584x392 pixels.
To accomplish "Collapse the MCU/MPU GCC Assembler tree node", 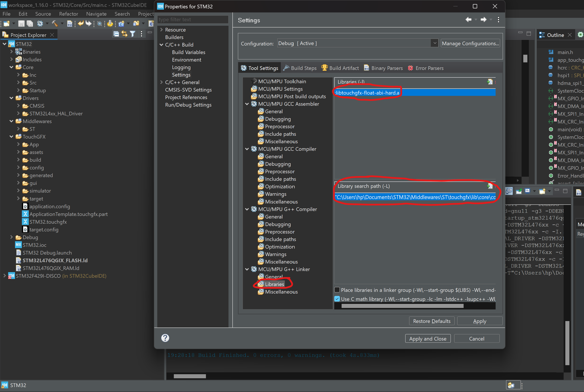I will coord(247,104).
